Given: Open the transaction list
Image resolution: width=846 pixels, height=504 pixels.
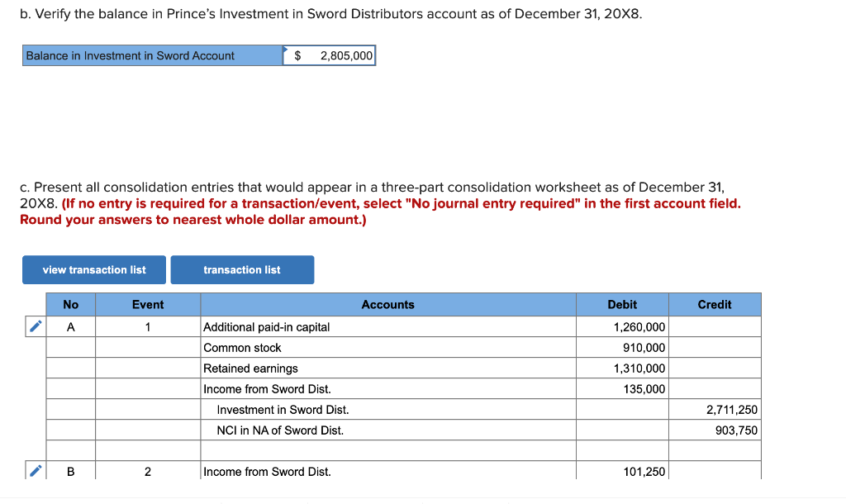Looking at the screenshot, I should click(242, 269).
